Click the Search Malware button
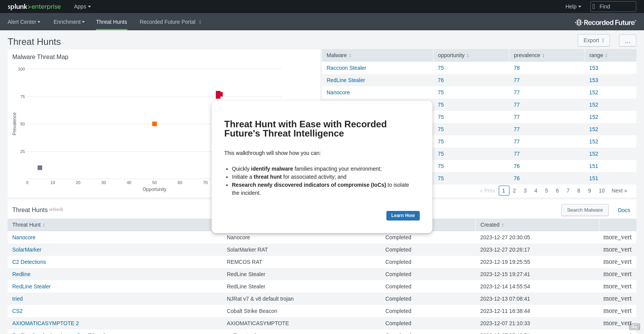The height and width of the screenshot is (334, 644). point(585,210)
